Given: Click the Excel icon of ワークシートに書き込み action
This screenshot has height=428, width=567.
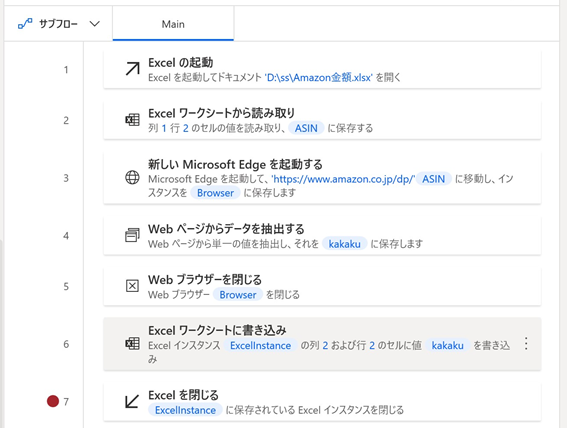Looking at the screenshot, I should (132, 344).
